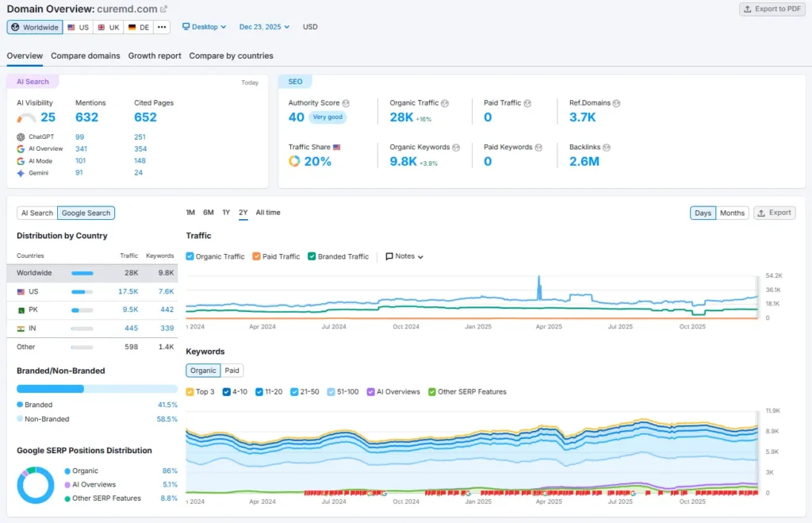Image resolution: width=812 pixels, height=523 pixels.
Task: Switch to the Compare domains tab
Action: [x=85, y=56]
